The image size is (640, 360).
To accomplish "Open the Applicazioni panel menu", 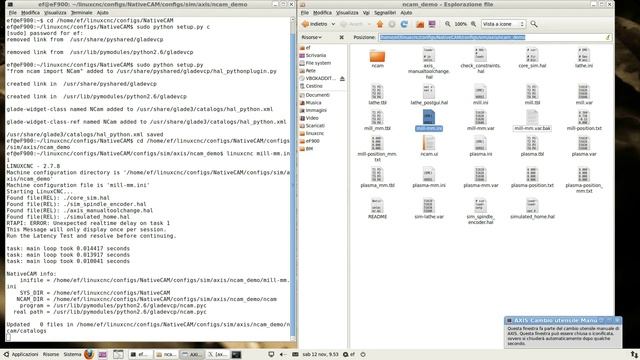I will coord(21,354).
